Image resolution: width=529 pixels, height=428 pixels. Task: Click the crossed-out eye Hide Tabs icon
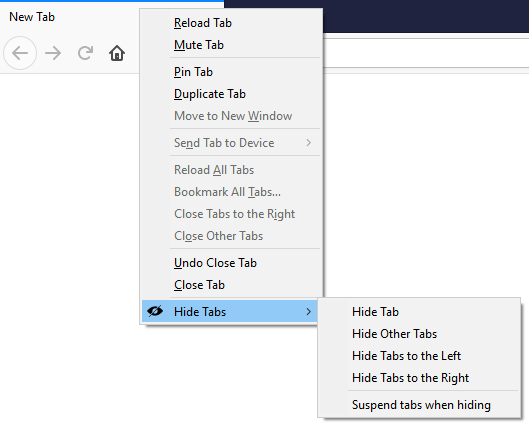(x=155, y=311)
